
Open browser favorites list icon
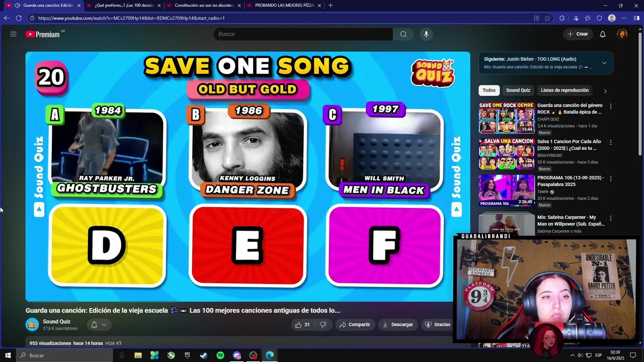588,18
